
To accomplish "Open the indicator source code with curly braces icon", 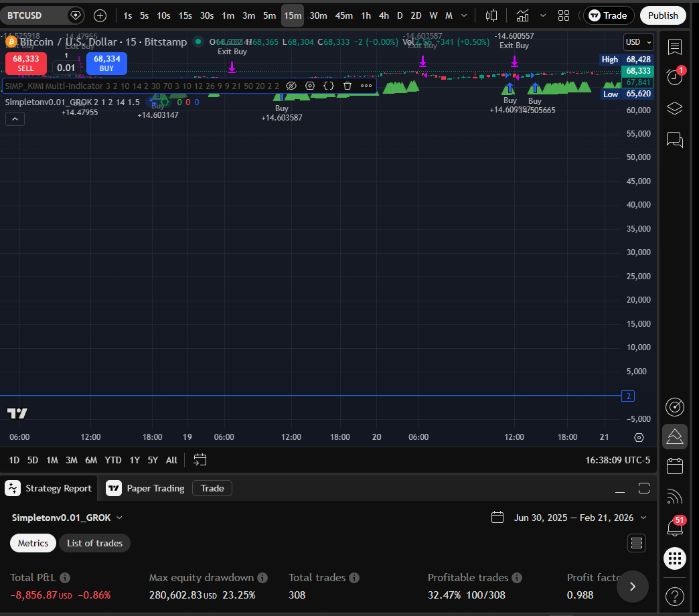I will [x=328, y=86].
